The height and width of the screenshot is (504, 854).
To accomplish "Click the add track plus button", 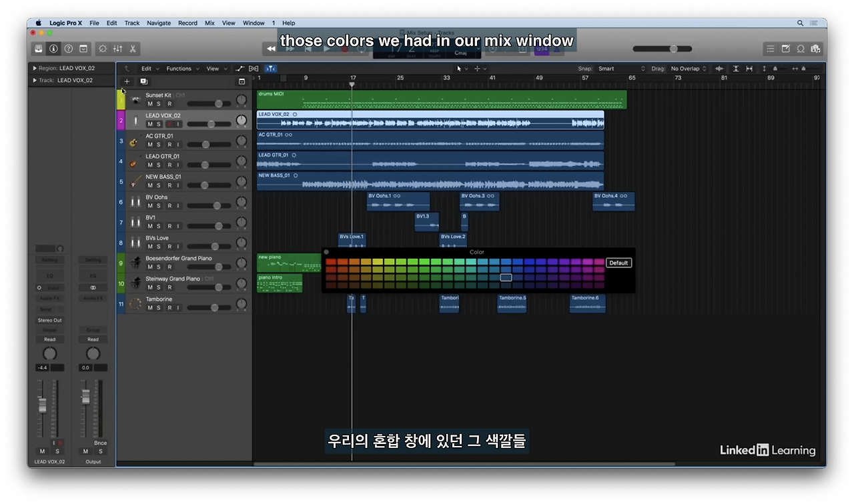I will coord(127,81).
